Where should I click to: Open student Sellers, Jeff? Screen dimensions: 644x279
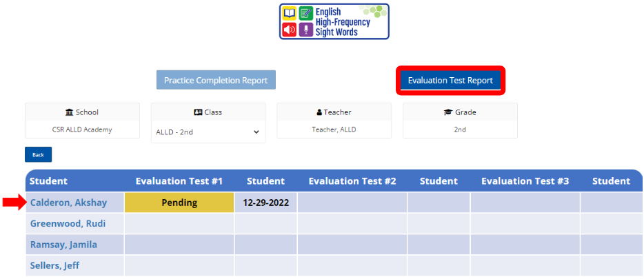[x=55, y=265]
